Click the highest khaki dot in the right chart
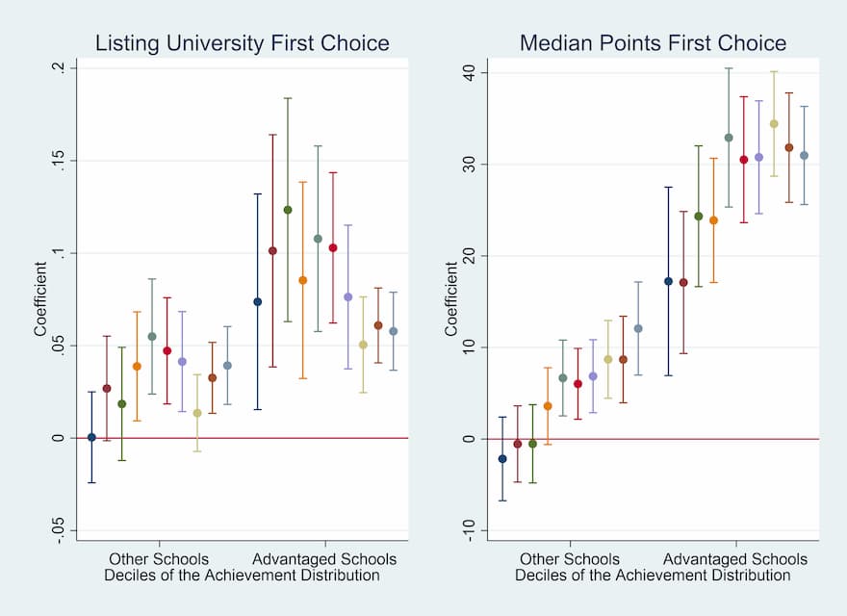Screen dimensions: 847x616 pos(773,124)
